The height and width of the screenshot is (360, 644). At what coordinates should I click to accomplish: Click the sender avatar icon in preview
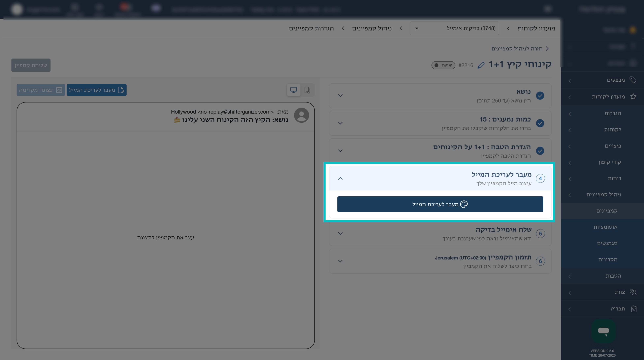301,115
